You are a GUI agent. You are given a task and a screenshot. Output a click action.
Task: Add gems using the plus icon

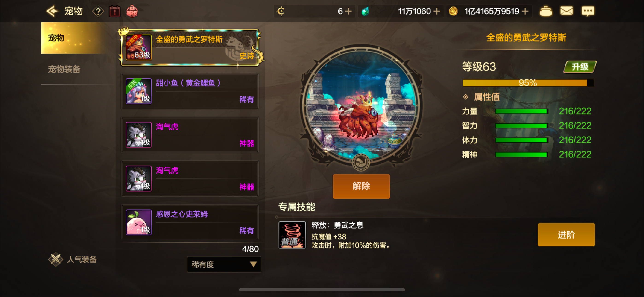(x=437, y=11)
